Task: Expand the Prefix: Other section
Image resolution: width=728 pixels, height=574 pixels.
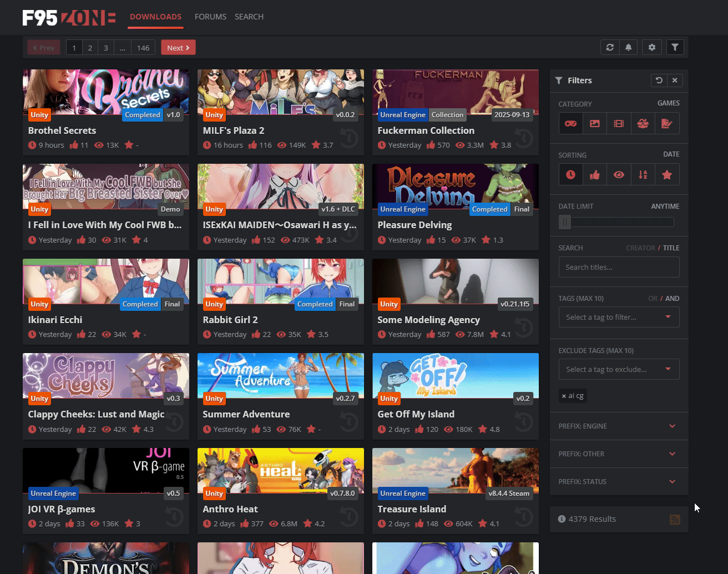Action: tap(619, 454)
